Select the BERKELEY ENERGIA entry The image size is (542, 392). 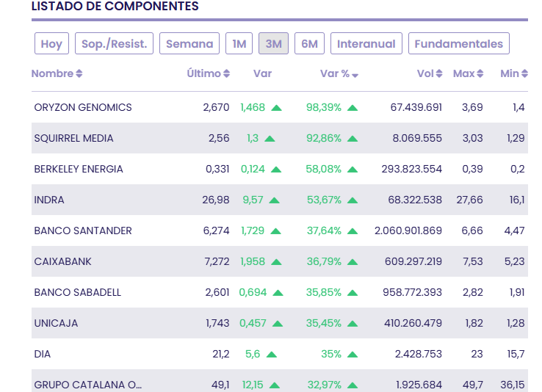tap(79, 170)
